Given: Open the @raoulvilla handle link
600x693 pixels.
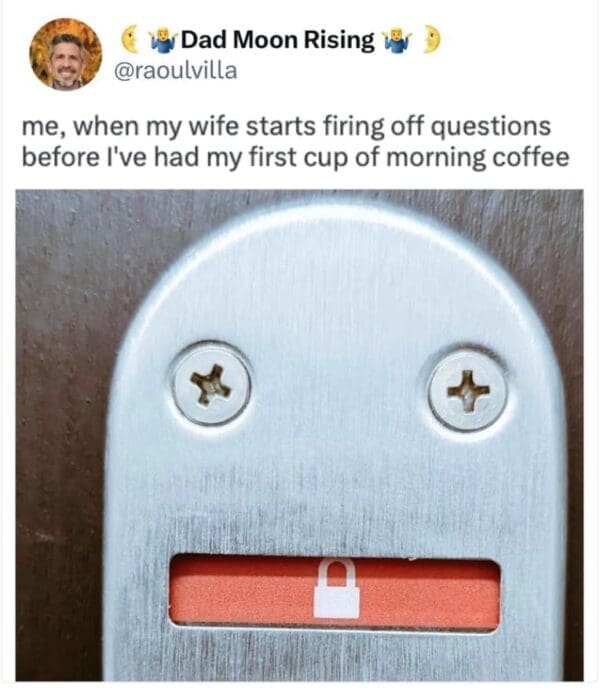Looking at the screenshot, I should pos(175,71).
